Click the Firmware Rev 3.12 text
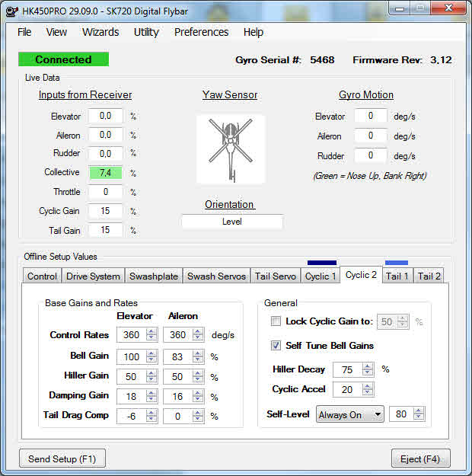 coord(402,60)
